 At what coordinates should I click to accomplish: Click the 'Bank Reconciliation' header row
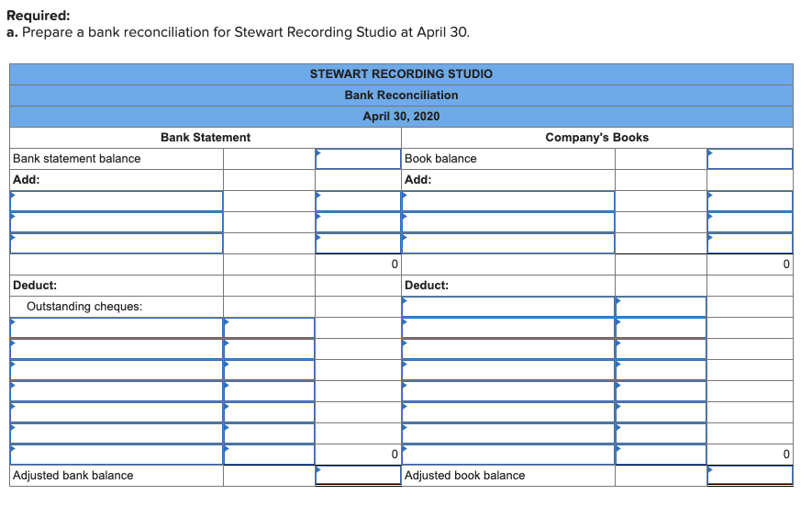tap(401, 96)
